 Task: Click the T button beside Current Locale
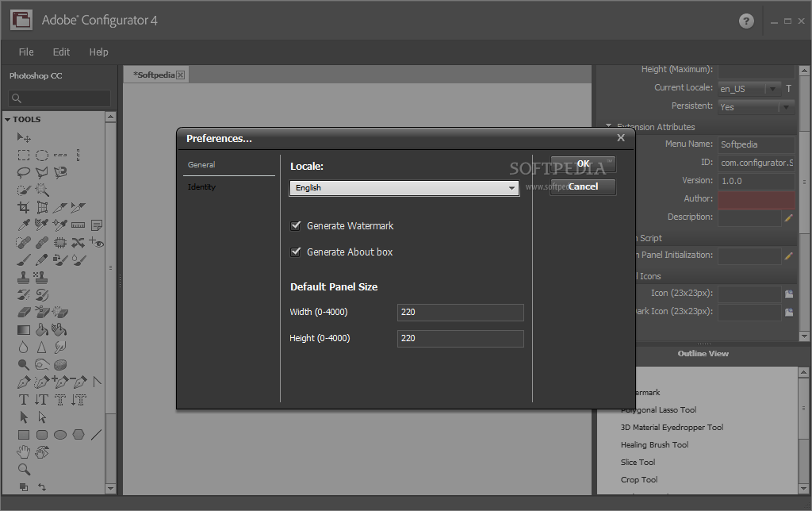(x=789, y=89)
